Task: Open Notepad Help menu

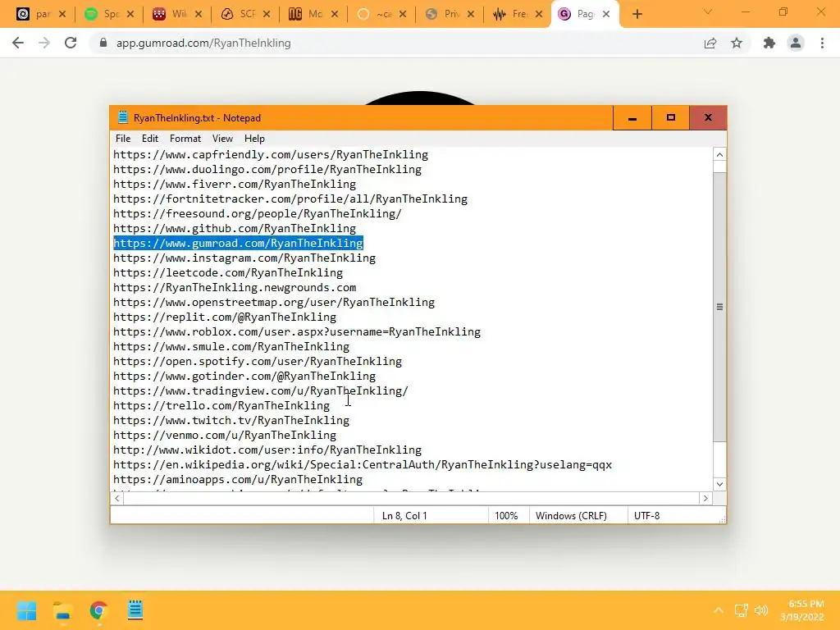Action: coord(254,139)
